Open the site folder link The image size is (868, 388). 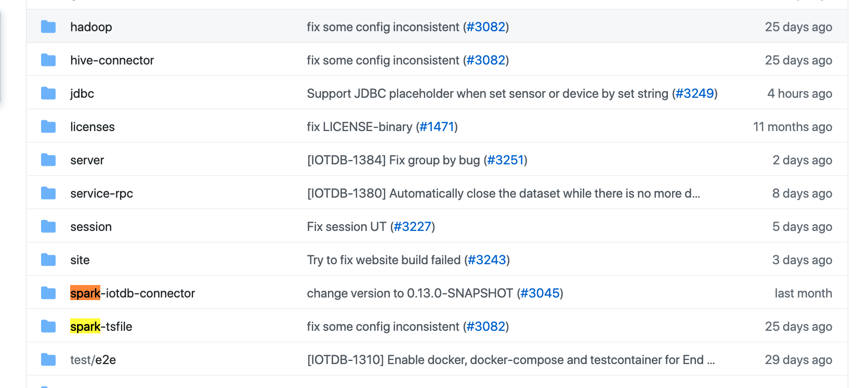point(80,260)
